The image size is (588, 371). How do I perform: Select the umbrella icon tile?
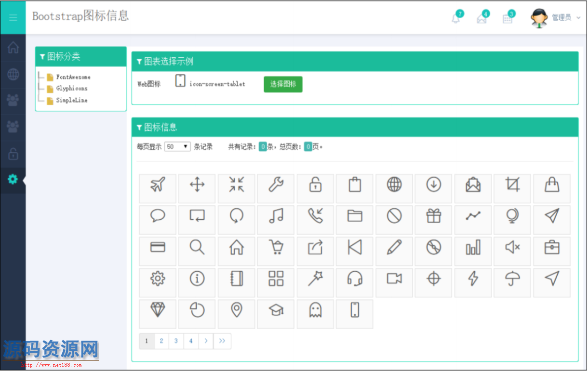(x=512, y=282)
